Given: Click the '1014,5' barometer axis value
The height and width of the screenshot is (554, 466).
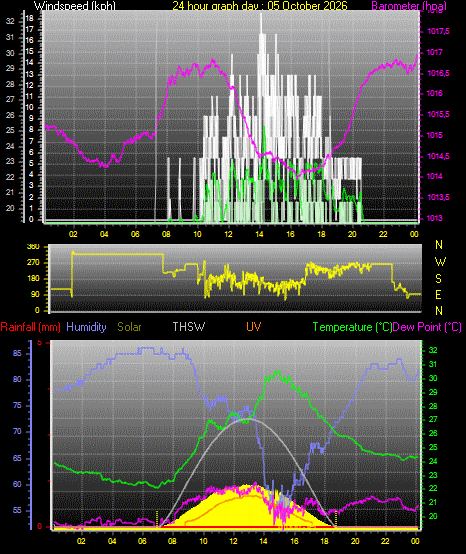Looking at the screenshot, I should point(438,156).
